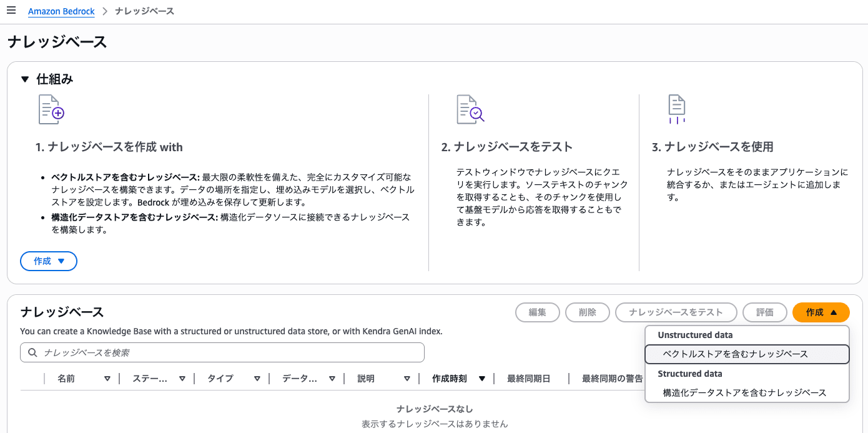868x433 pixels.
Task: Close the orange 作成 dropdown menu
Action: coord(821,312)
